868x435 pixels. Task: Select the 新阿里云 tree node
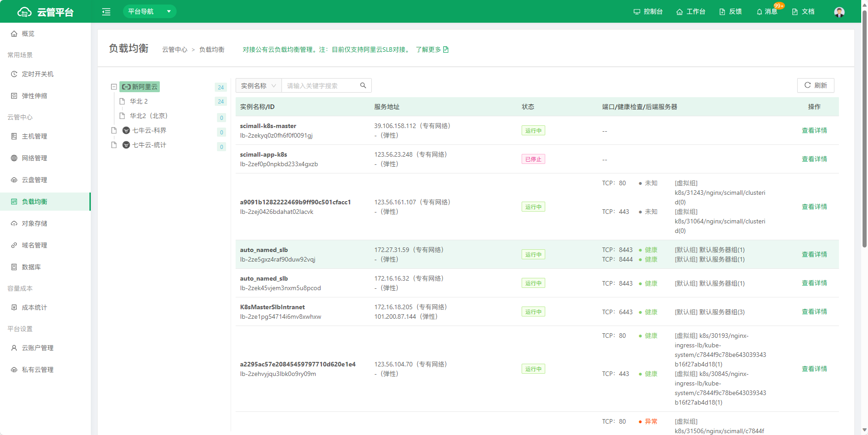coord(140,87)
